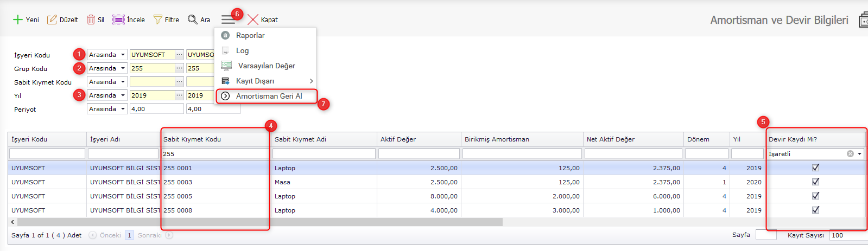Click the Düzelt pencil icon

click(x=52, y=20)
